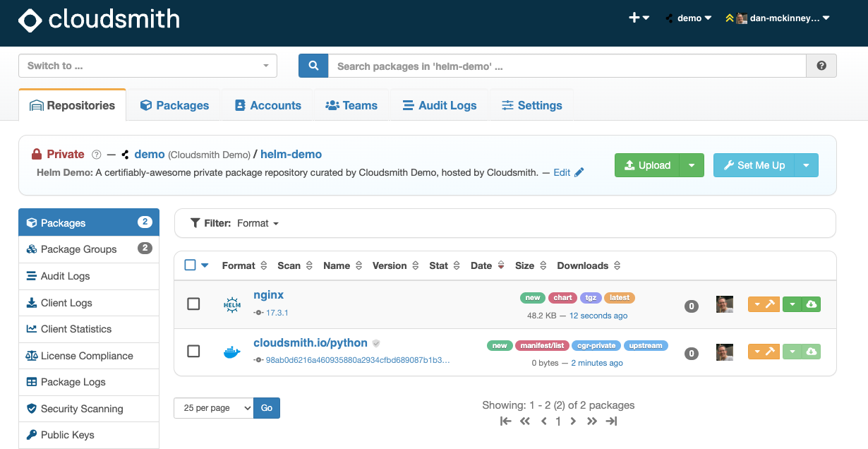Open Client Logs in the sidebar
Viewport: 868px width, 449px height.
coord(89,303)
